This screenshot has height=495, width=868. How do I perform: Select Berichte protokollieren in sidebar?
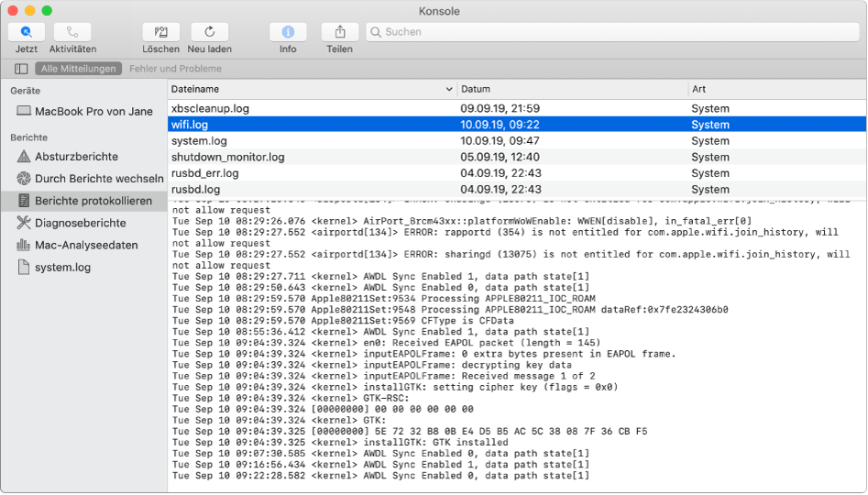tap(84, 201)
